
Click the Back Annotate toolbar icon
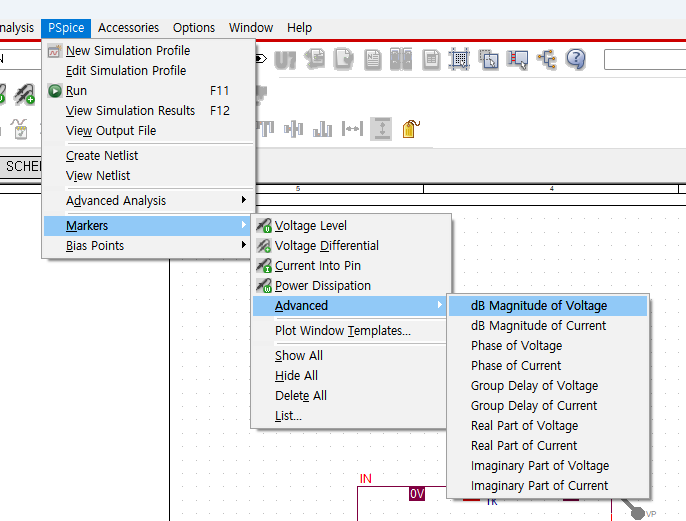click(315, 59)
